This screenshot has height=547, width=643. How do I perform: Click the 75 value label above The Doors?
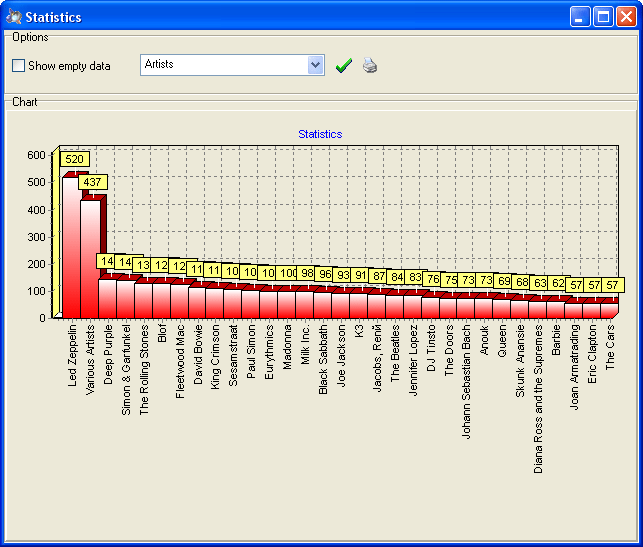point(450,280)
